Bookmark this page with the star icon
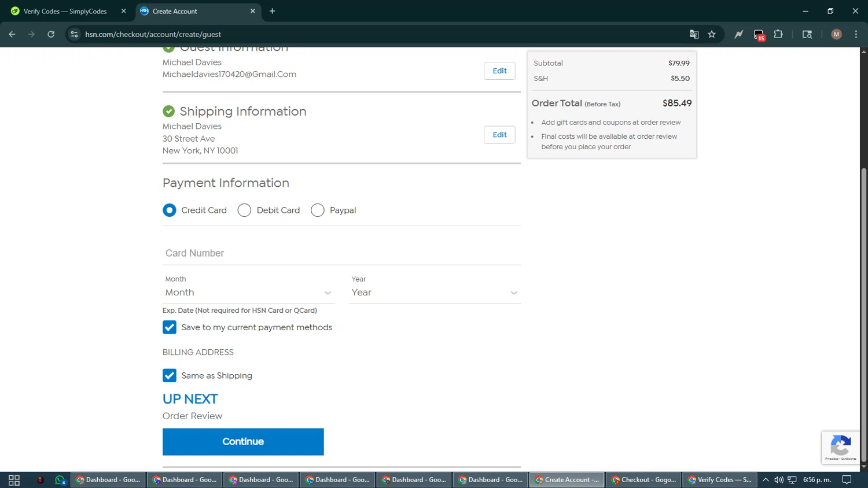The height and width of the screenshot is (488, 868). point(712,35)
